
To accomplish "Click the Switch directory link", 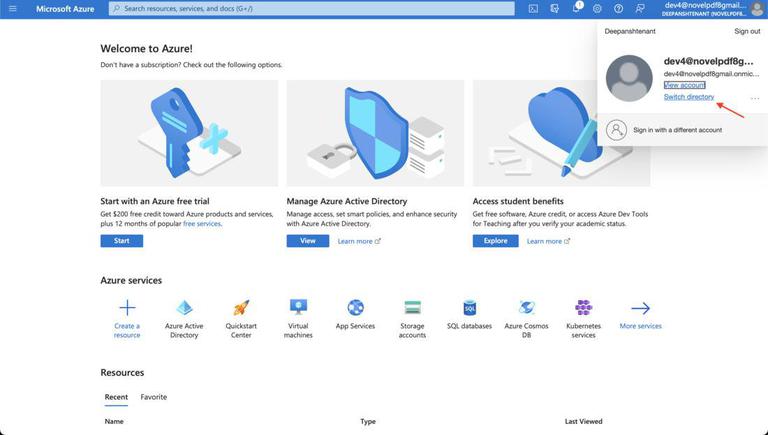I will [x=689, y=97].
